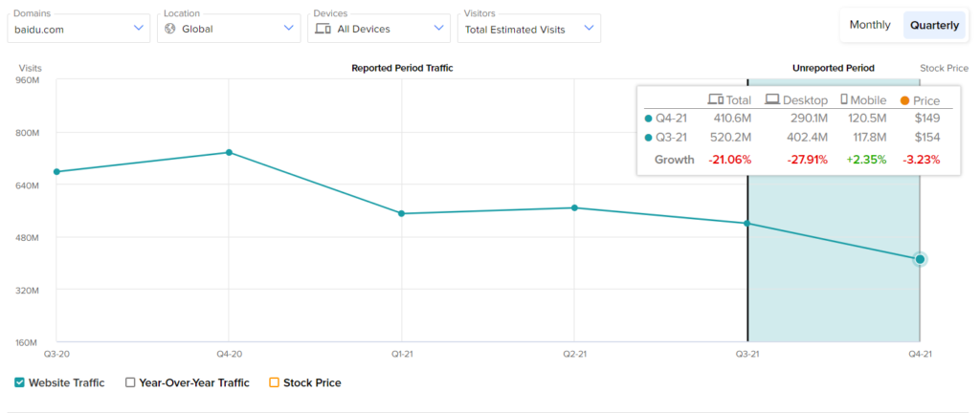Click the devices icon beside All Devices
The image size is (980, 413).
pyautogui.click(x=322, y=29)
